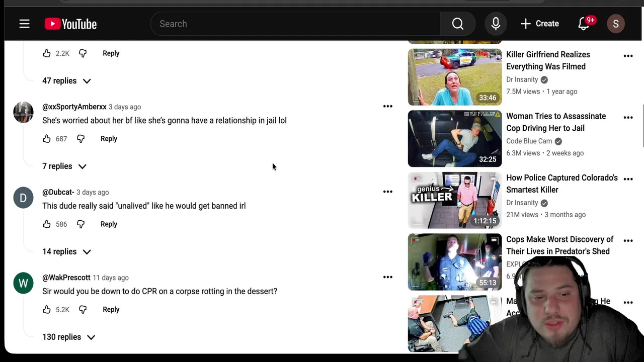Click the search magnifier button

(x=457, y=24)
